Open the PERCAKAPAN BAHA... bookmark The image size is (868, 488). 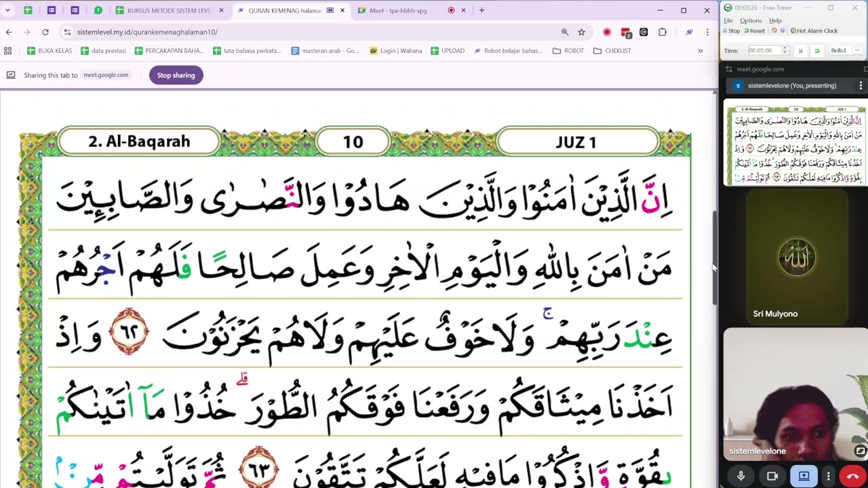170,51
